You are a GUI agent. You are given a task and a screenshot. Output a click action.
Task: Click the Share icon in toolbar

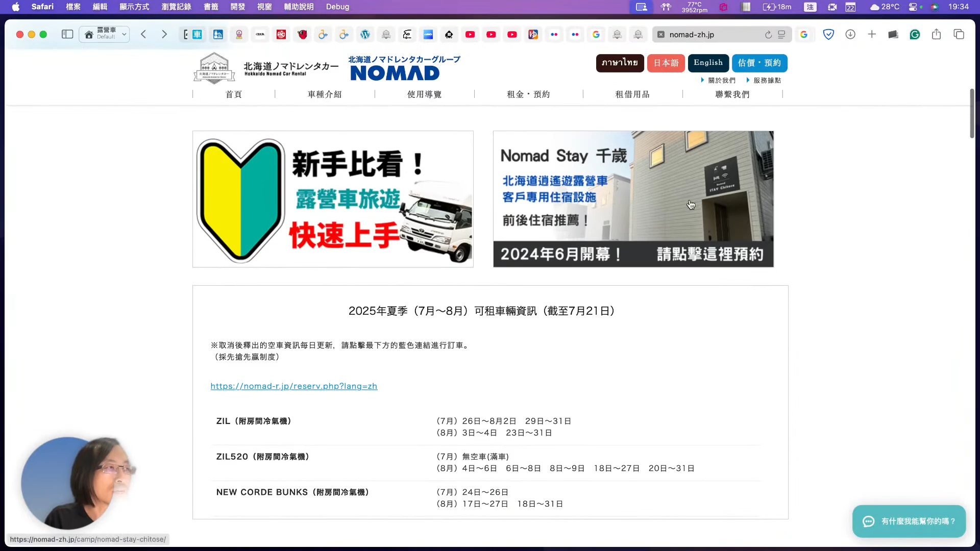(x=936, y=34)
